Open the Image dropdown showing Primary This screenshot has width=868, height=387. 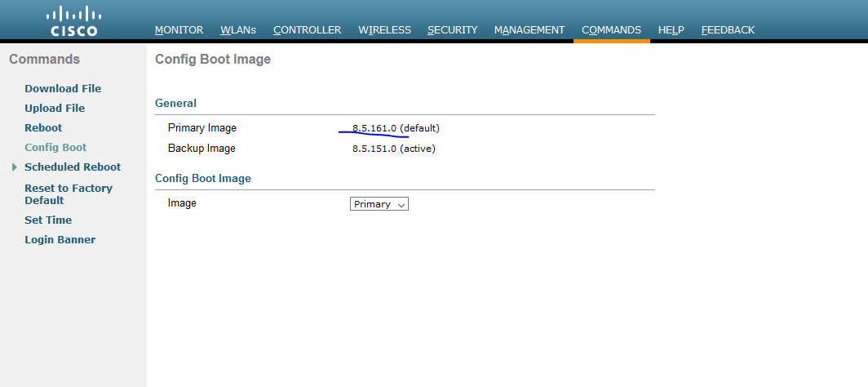[379, 204]
